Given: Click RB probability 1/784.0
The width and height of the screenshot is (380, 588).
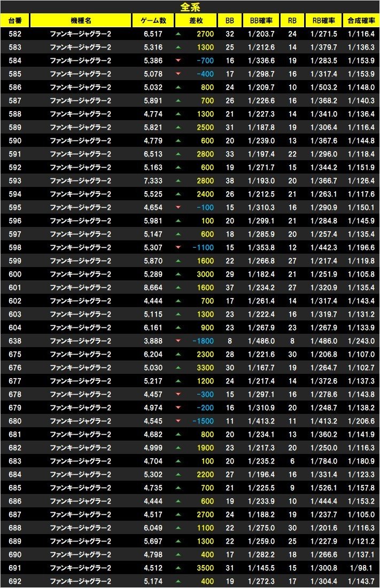Looking at the screenshot, I should pos(324,461).
